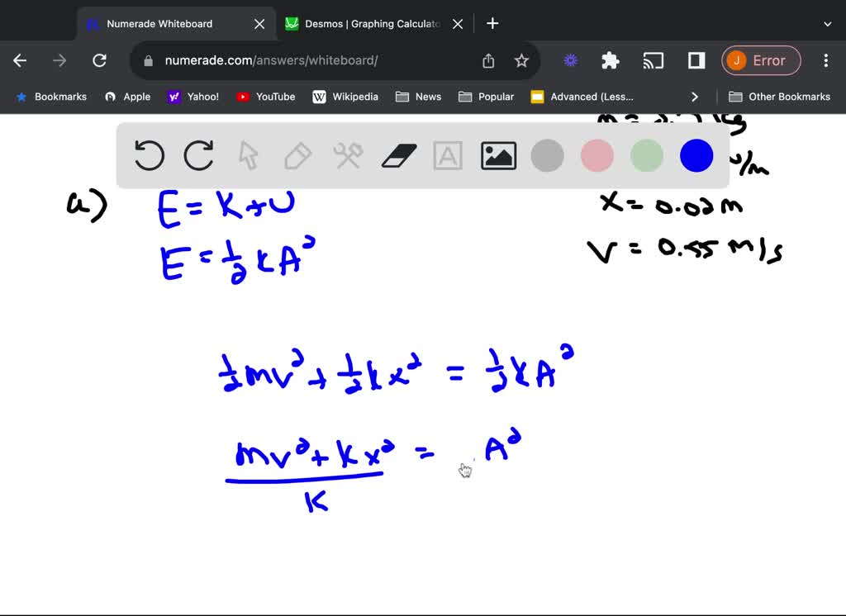Open the Cast icon in Chrome toolbar
846x616 pixels.
coord(654,60)
